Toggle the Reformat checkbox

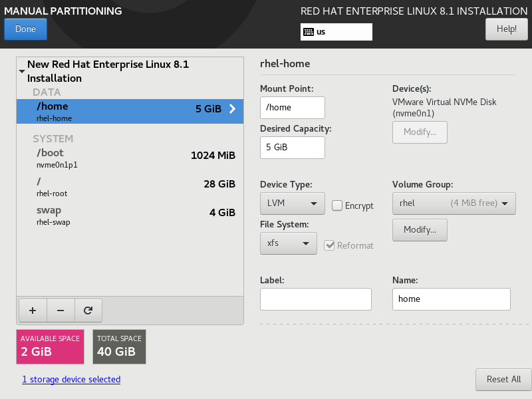[329, 245]
